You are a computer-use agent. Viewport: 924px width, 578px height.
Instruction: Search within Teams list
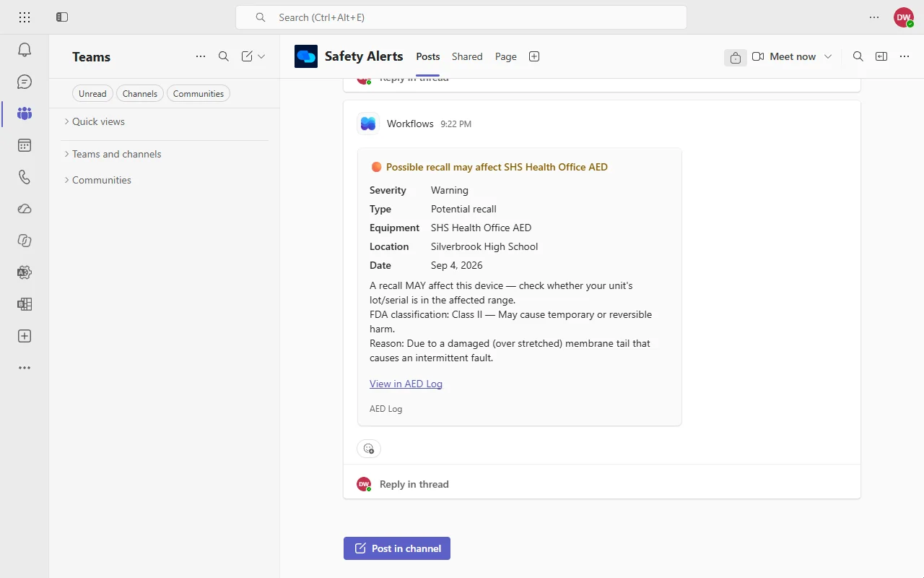click(x=224, y=56)
